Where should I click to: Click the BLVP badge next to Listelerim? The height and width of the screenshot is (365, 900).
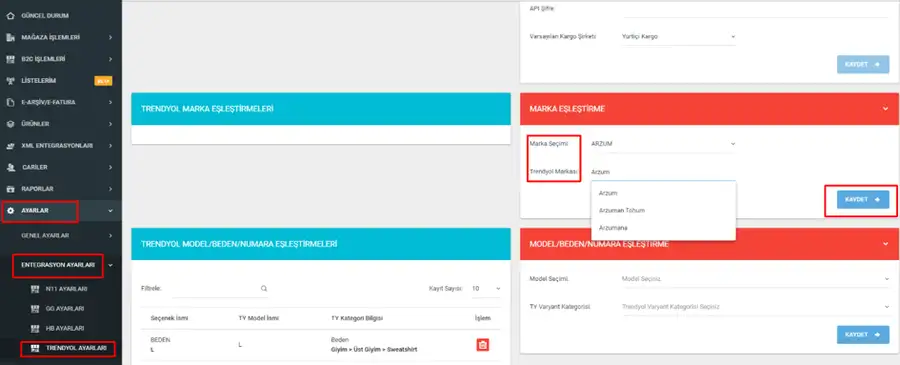tap(103, 81)
